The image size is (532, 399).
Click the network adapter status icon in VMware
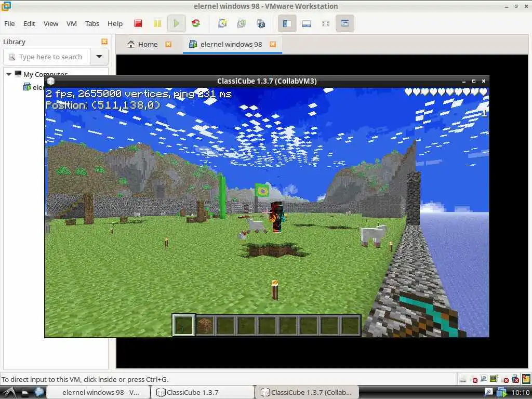pos(484,379)
